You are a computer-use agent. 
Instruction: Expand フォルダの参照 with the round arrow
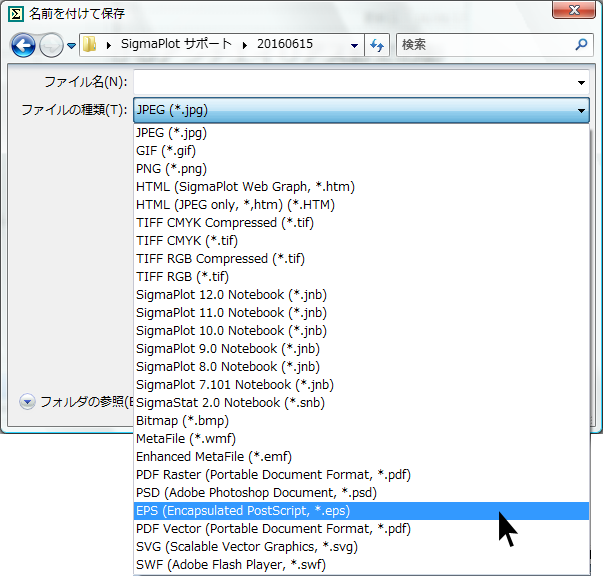pos(27,402)
